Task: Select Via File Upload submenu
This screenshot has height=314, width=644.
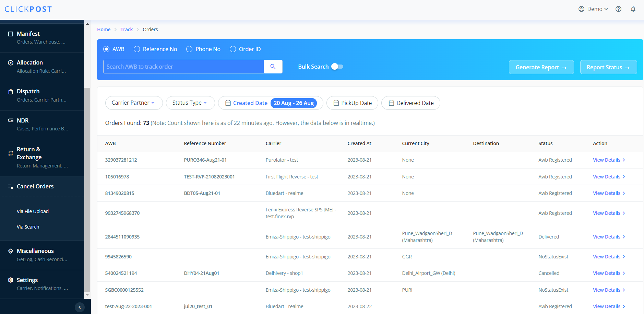Action: click(33, 211)
